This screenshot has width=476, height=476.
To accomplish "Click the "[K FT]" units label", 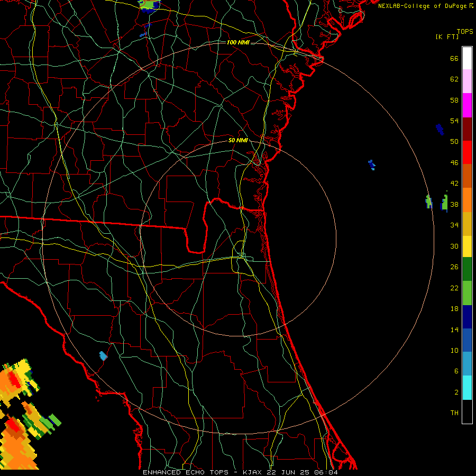I will tap(447, 36).
